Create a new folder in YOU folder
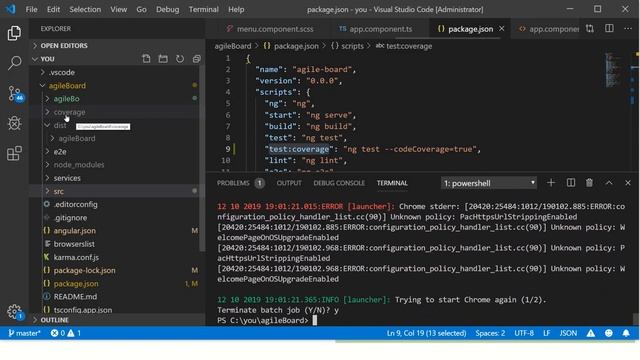 pyautogui.click(x=163, y=59)
